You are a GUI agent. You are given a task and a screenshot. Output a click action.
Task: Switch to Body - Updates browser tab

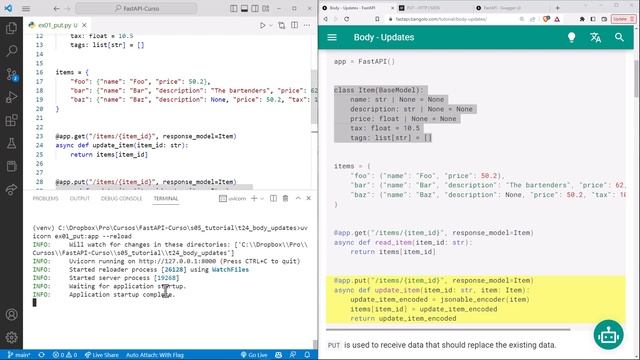(x=353, y=8)
